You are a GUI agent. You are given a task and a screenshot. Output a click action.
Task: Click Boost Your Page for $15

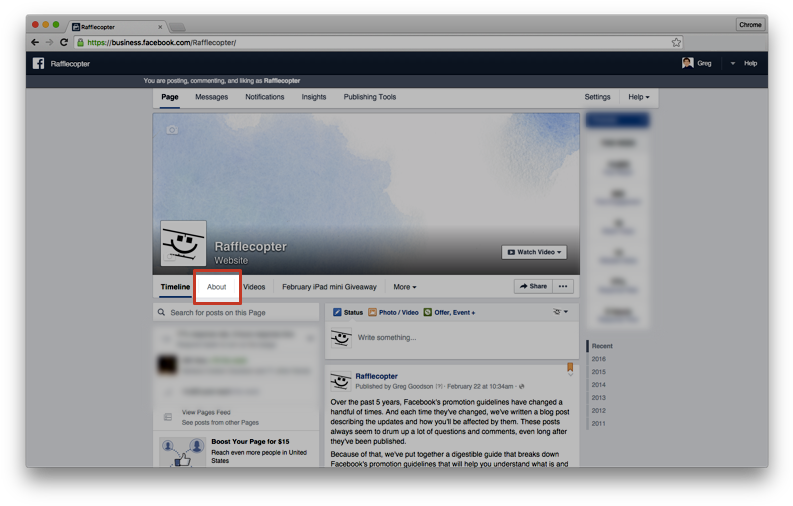click(x=250, y=441)
